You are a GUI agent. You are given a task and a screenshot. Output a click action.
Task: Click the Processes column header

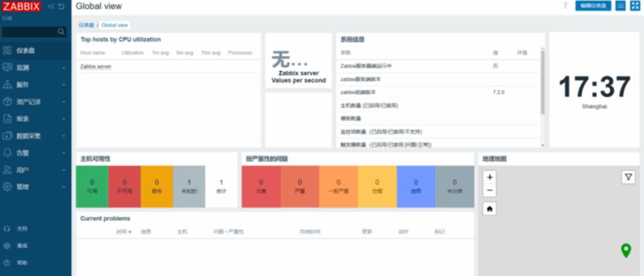240,53
